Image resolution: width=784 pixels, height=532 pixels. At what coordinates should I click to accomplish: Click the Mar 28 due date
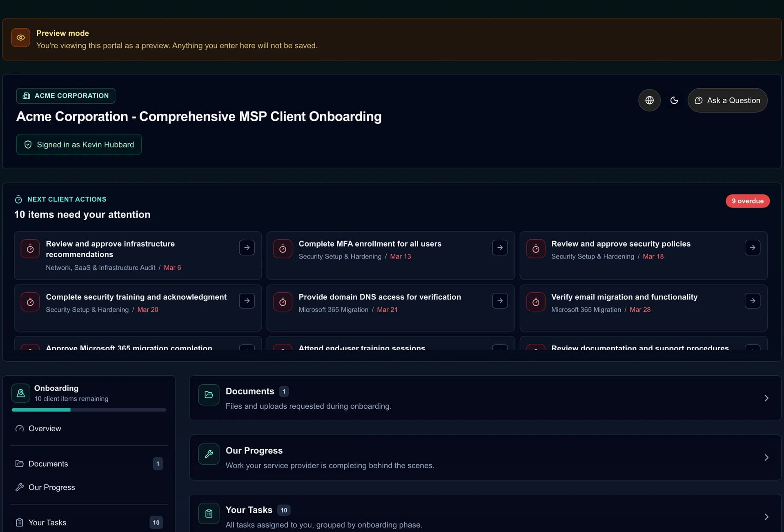(x=640, y=309)
